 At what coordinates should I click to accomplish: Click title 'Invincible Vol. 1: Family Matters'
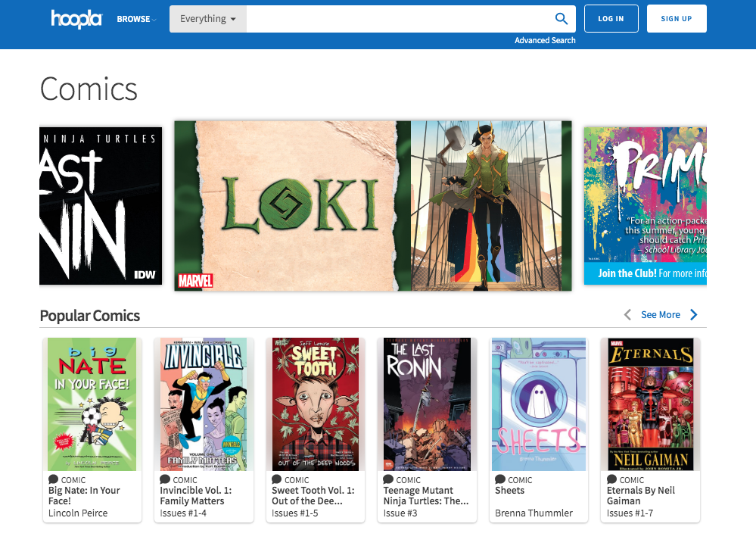[x=196, y=496]
